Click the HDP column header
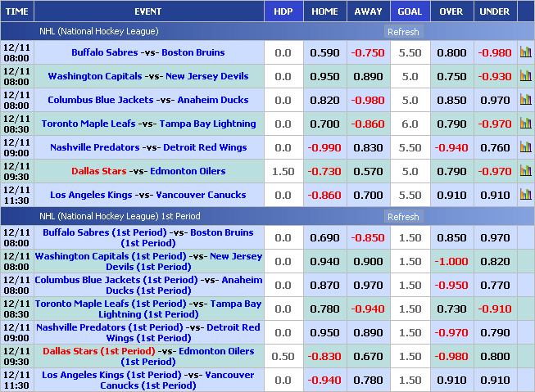The height and width of the screenshot is (392, 535). click(x=283, y=11)
